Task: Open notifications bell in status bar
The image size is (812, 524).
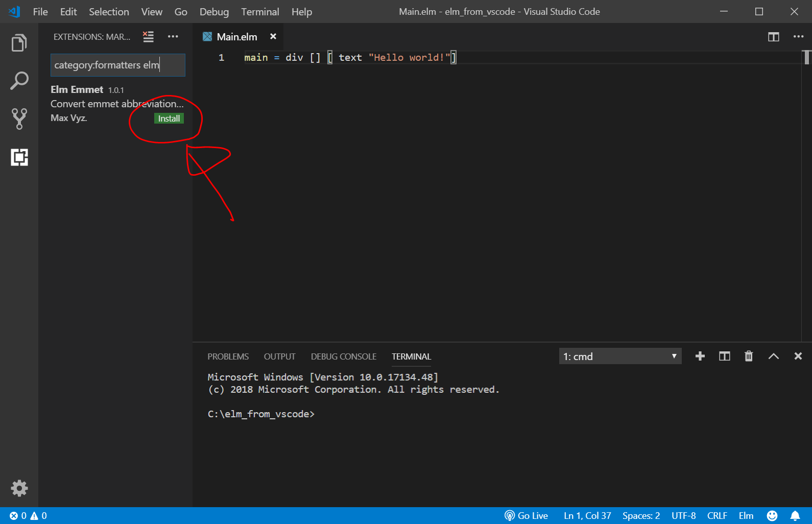Action: [x=795, y=516]
